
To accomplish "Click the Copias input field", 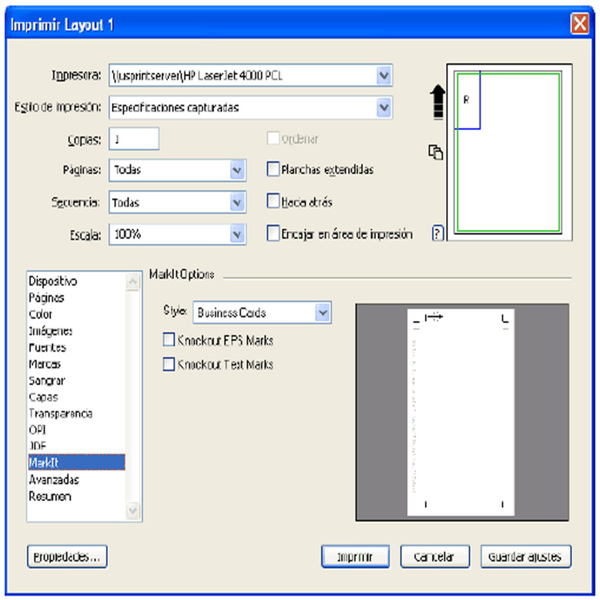I will pos(134,139).
